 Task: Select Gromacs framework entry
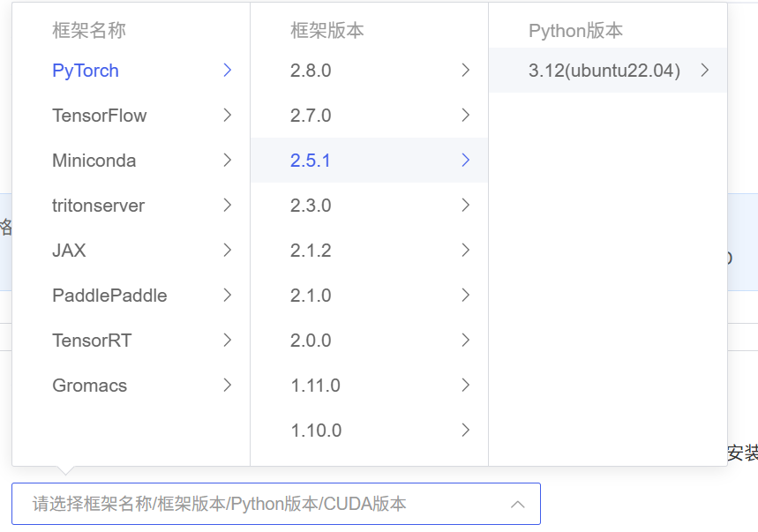[x=131, y=386]
